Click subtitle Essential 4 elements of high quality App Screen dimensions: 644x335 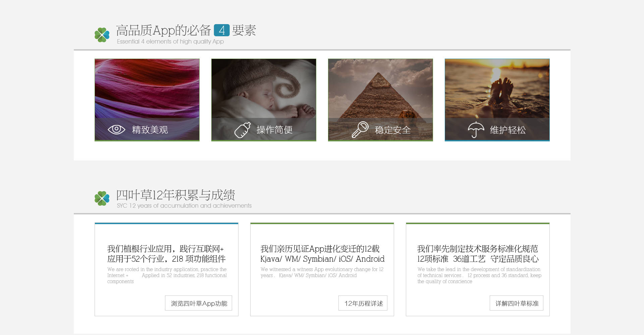coord(170,42)
